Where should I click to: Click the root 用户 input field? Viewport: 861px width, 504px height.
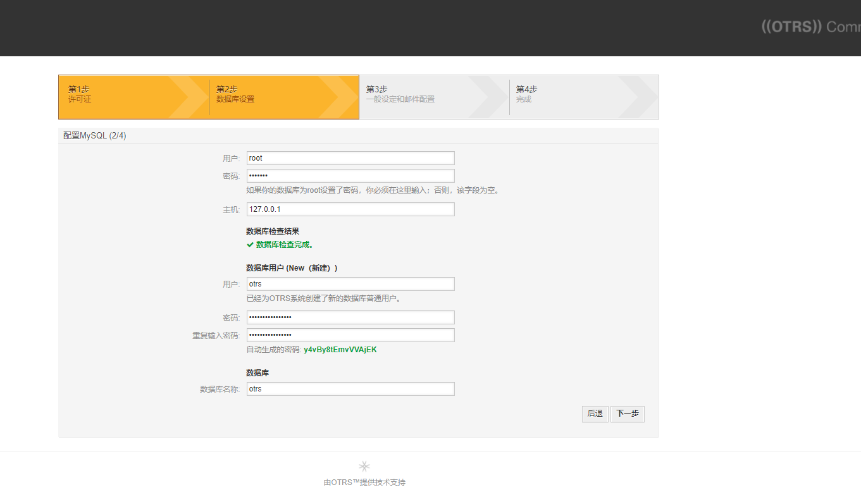(350, 157)
